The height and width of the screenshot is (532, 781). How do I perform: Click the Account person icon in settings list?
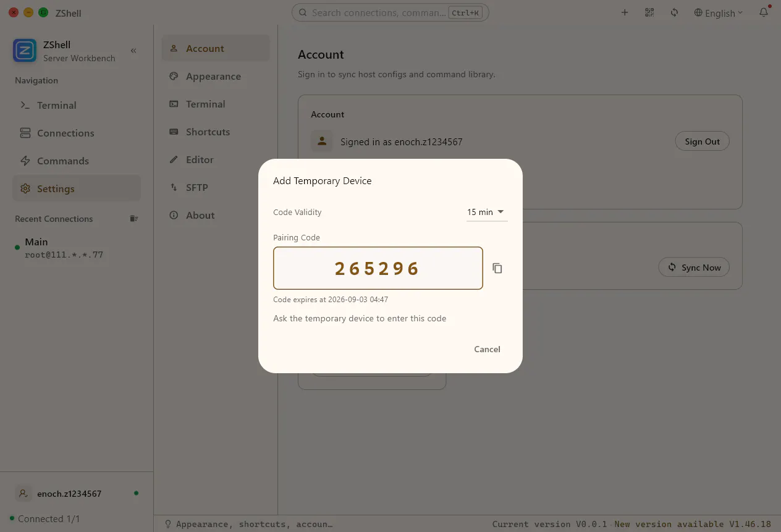point(174,48)
